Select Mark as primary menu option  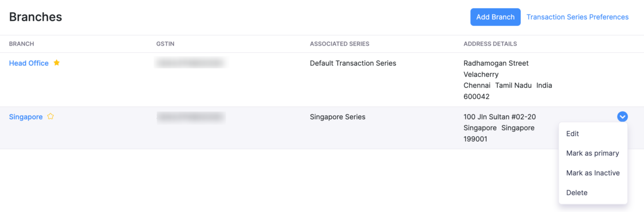point(592,153)
